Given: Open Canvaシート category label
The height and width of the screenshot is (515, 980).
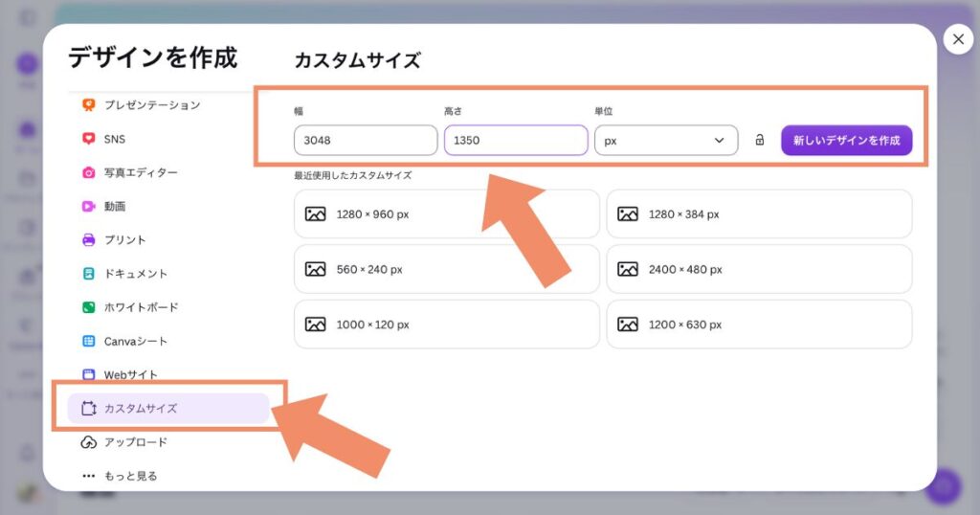Looking at the screenshot, I should (x=136, y=341).
